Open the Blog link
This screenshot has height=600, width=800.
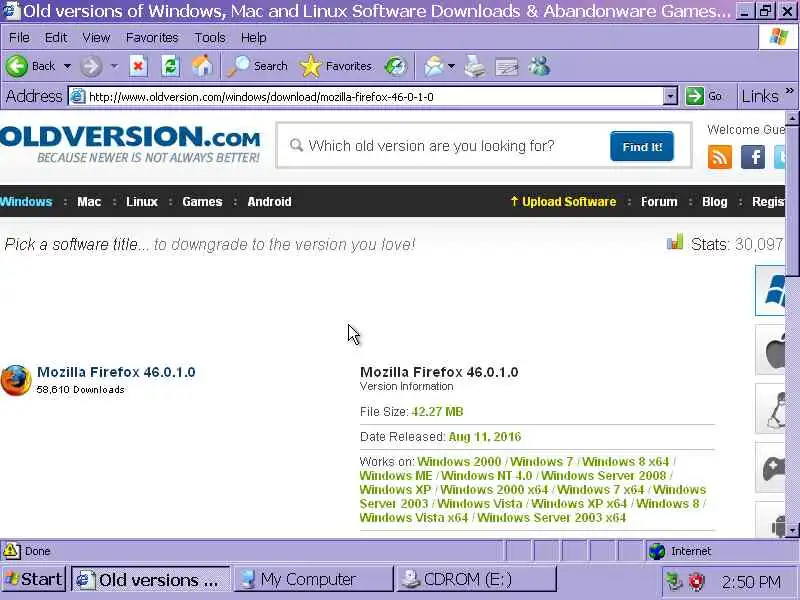(x=714, y=202)
